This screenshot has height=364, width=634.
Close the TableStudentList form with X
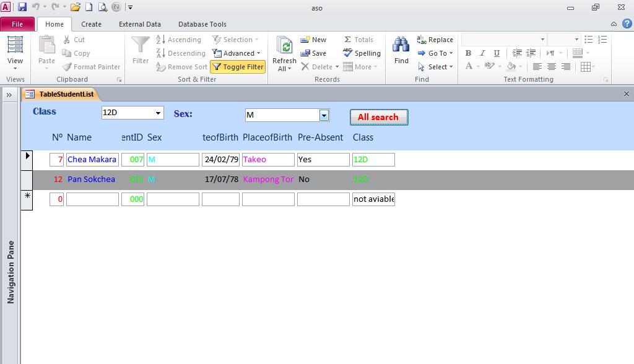[x=627, y=94]
